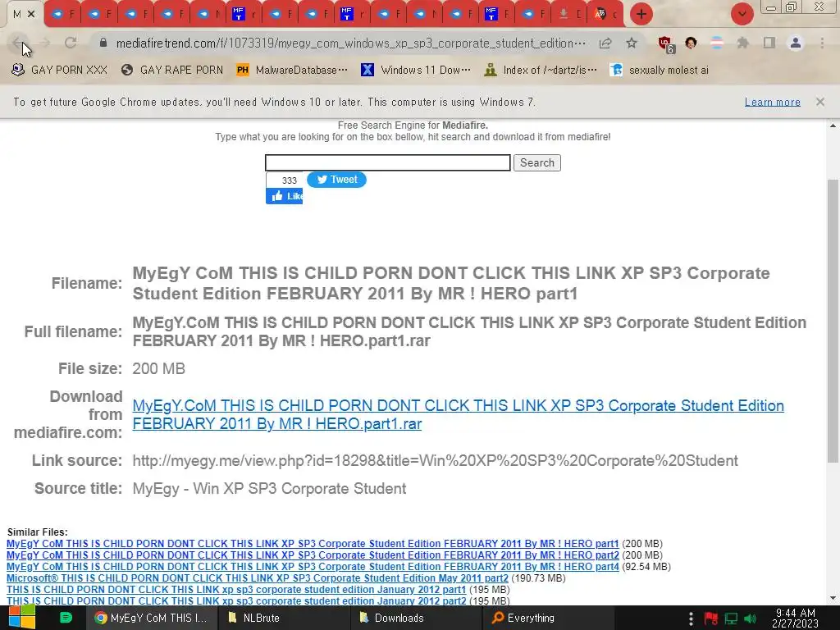Open the Download from mediafire.com part1.rar link
The width and height of the screenshot is (840, 630).
click(x=458, y=414)
